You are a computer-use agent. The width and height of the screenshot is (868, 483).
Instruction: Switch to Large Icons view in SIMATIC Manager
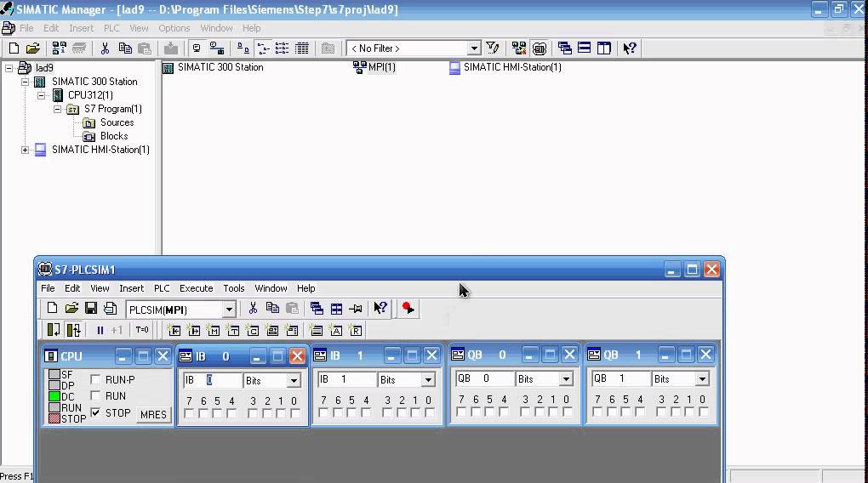[243, 48]
